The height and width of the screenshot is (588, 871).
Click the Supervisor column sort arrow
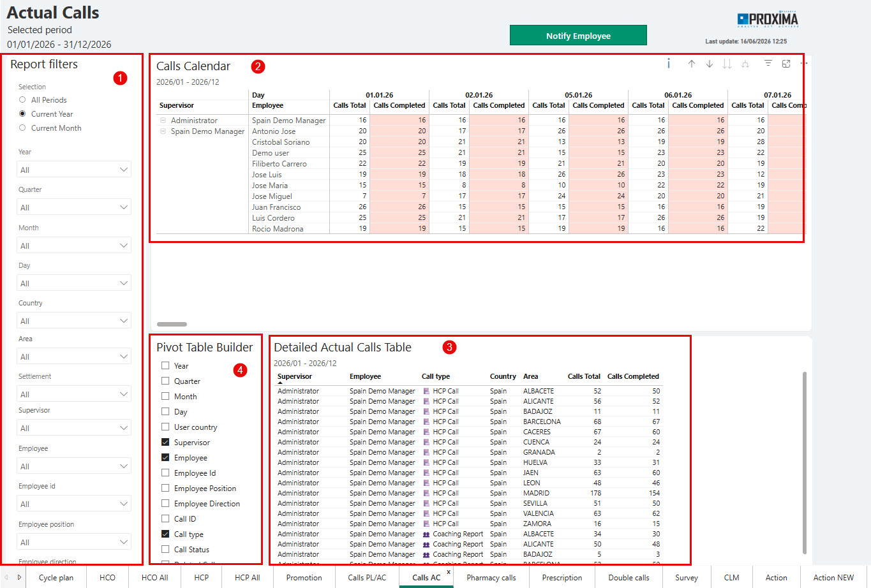(x=280, y=383)
